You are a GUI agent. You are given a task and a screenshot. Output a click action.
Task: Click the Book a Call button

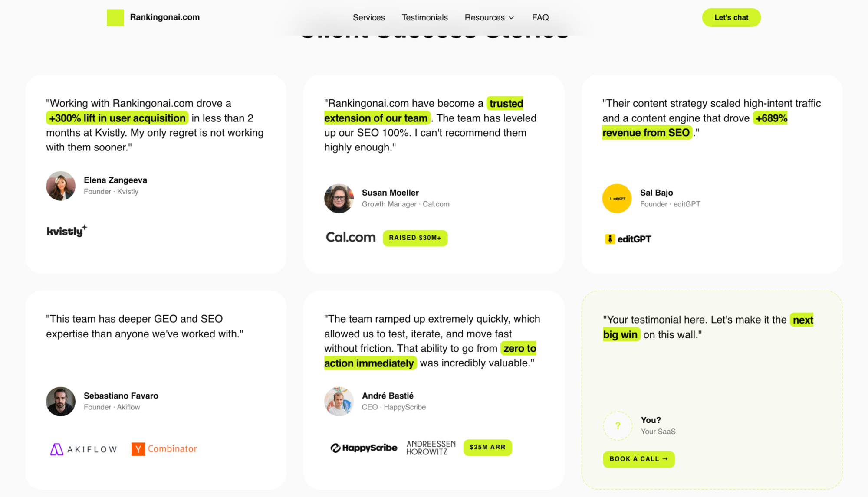click(x=639, y=459)
